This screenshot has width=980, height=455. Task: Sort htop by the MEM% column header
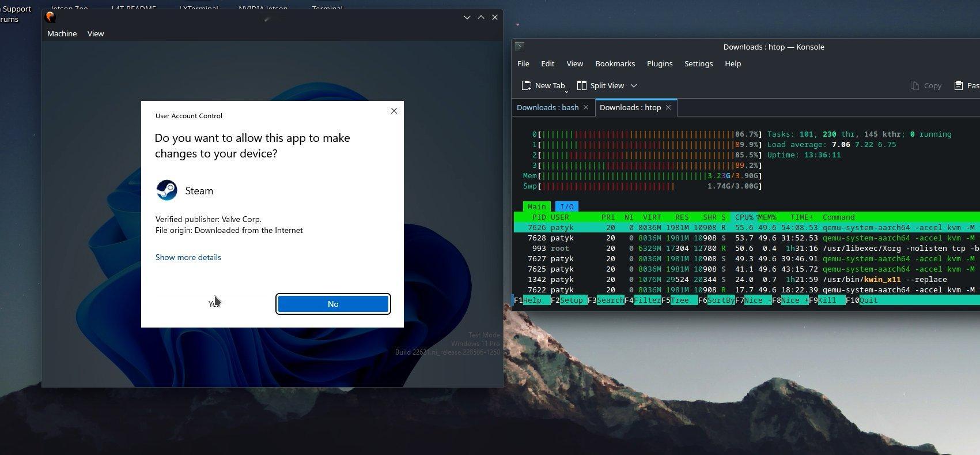coord(767,217)
